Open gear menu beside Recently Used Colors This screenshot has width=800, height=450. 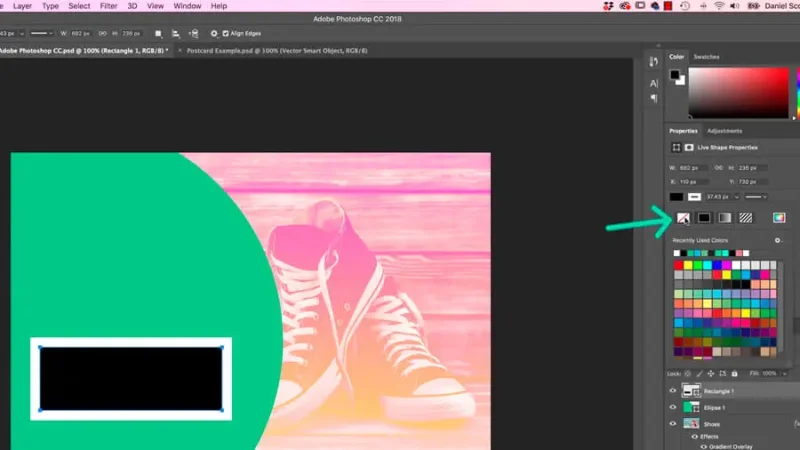(x=778, y=240)
